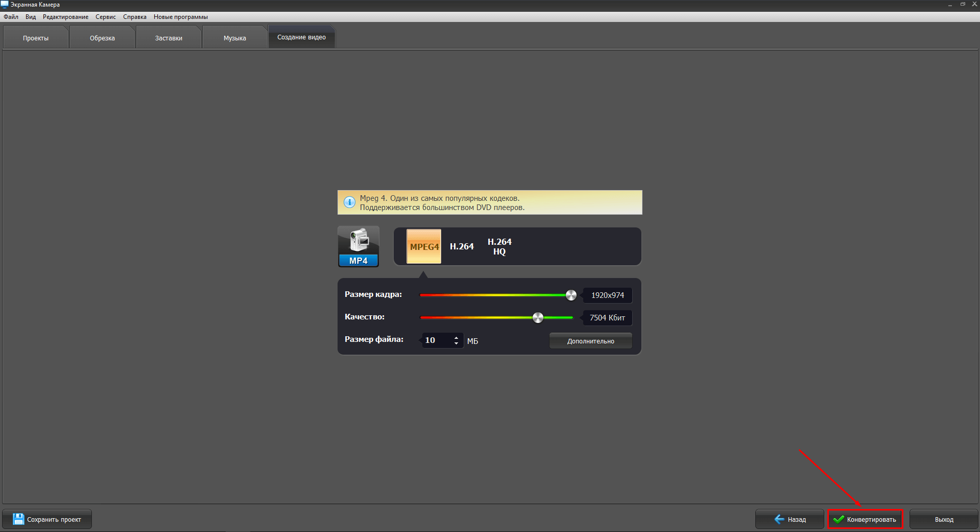Start conversion with Конвертировать button
Image resolution: width=980 pixels, height=532 pixels.
coord(865,519)
